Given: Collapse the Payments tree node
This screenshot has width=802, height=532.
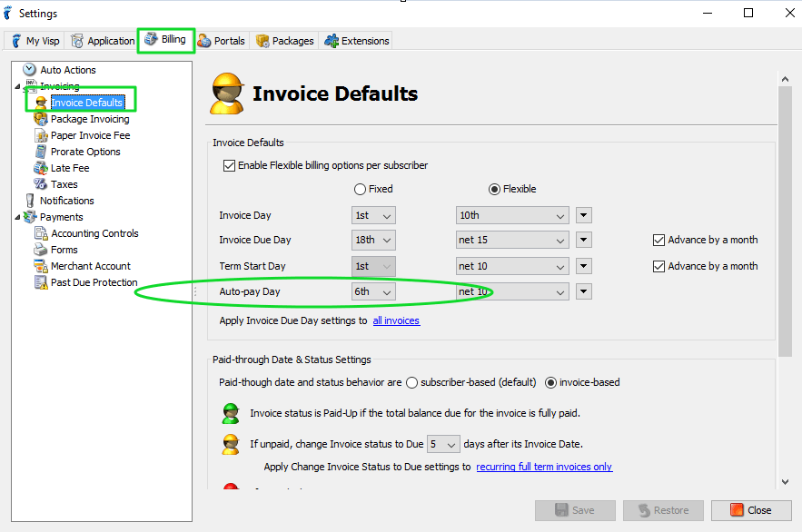Looking at the screenshot, I should pyautogui.click(x=17, y=217).
